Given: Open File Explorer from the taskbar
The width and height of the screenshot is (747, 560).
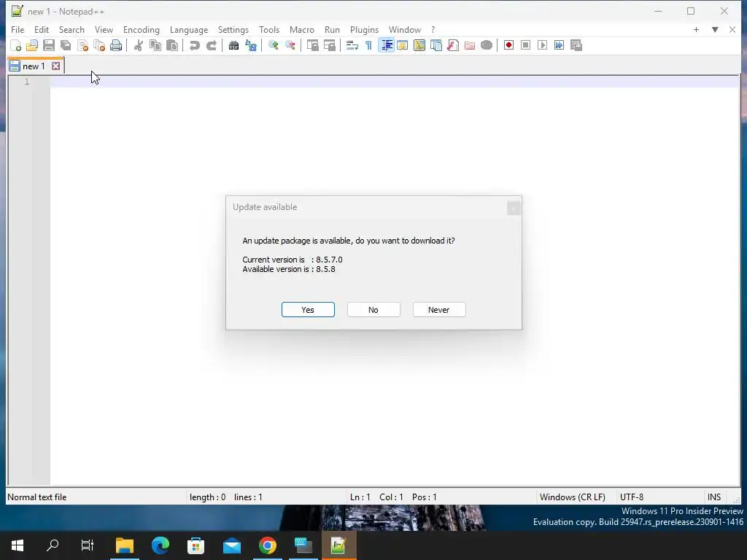Looking at the screenshot, I should point(124,545).
